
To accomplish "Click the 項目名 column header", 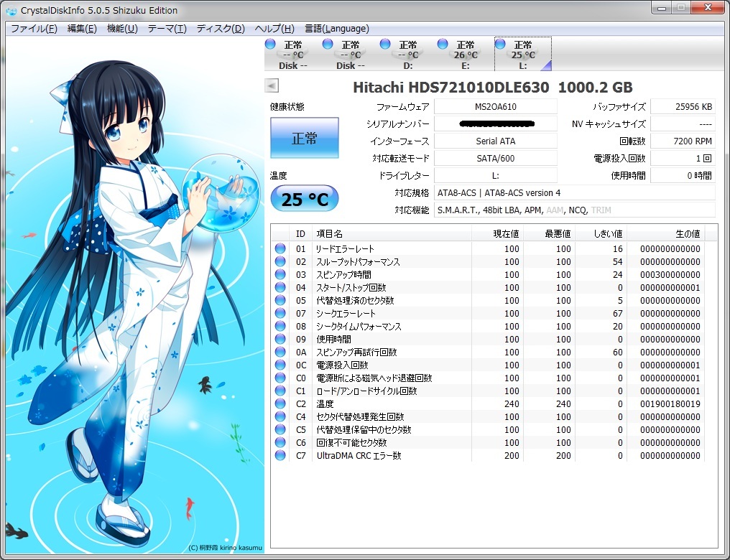I will point(392,234).
